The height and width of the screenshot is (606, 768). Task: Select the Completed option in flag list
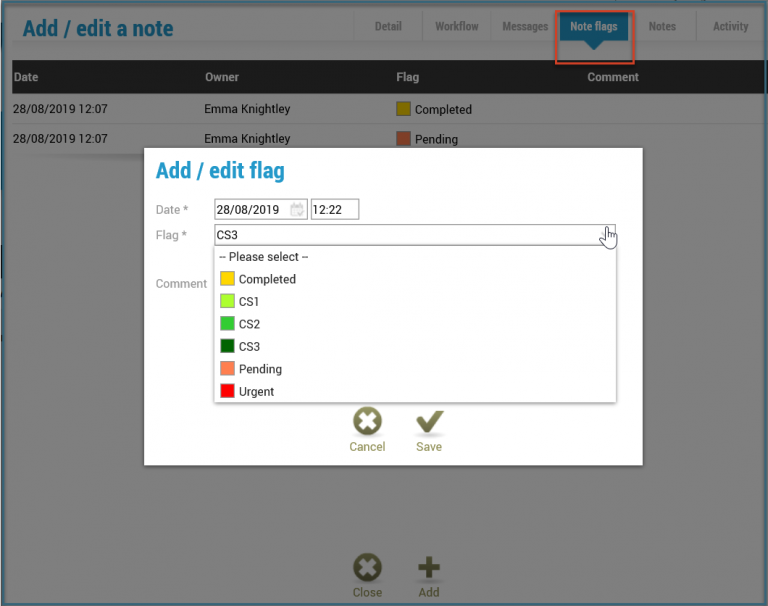pyautogui.click(x=267, y=280)
